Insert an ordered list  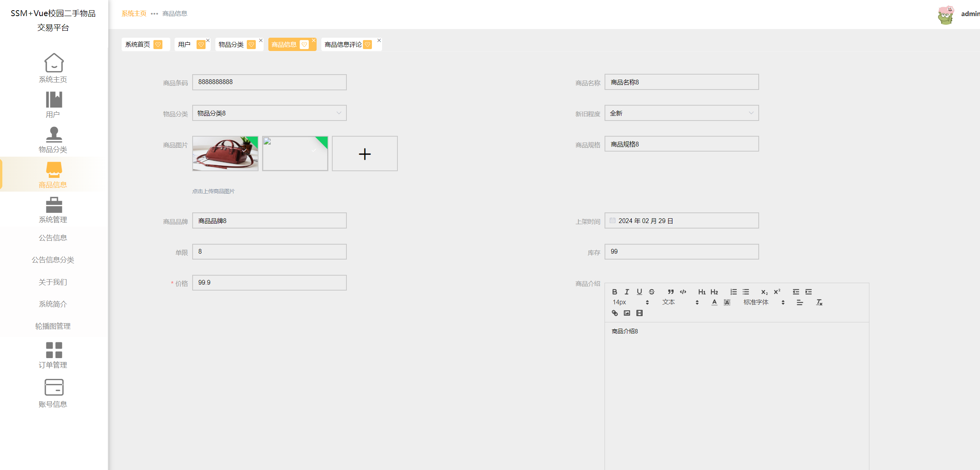733,292
